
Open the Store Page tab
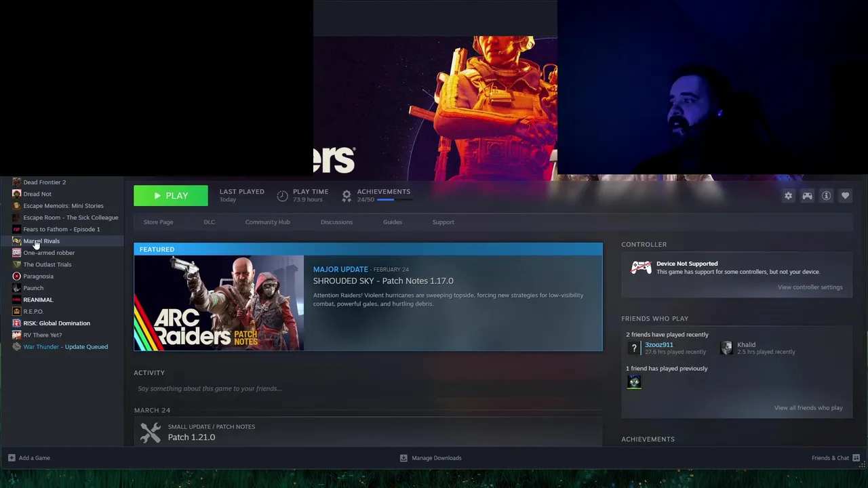click(158, 222)
